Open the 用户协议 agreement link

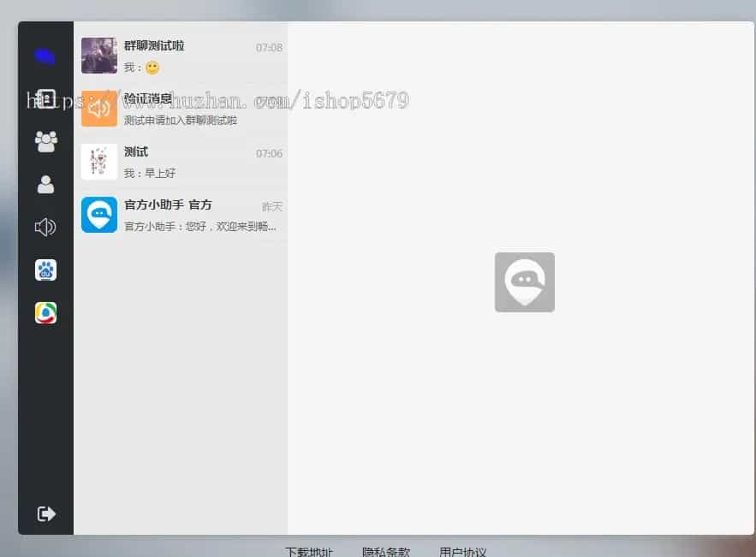(x=462, y=552)
